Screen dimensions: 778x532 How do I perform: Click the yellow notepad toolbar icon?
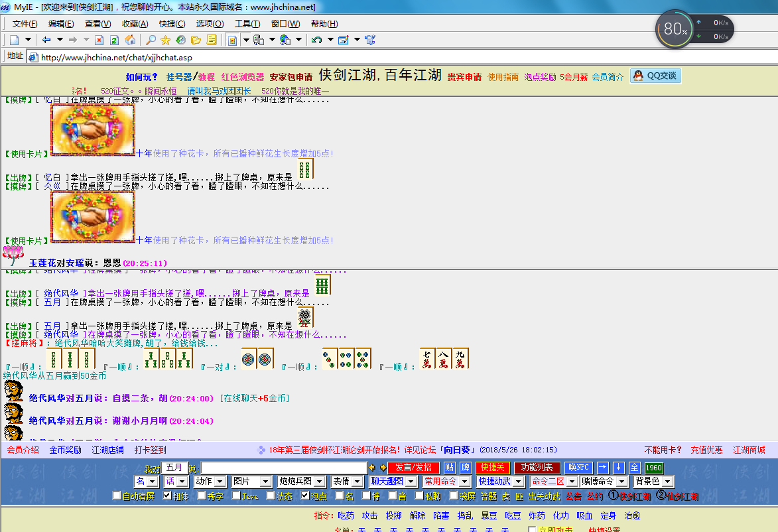[212, 40]
